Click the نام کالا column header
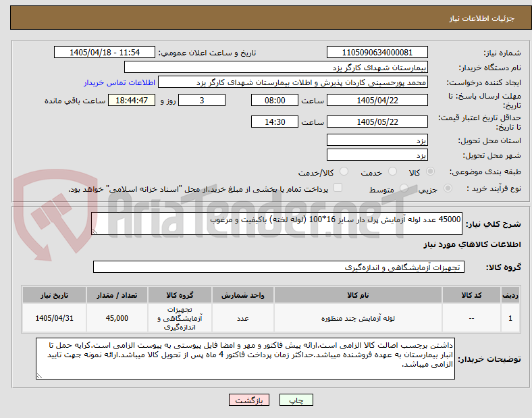532x418 pixels. click(358, 295)
